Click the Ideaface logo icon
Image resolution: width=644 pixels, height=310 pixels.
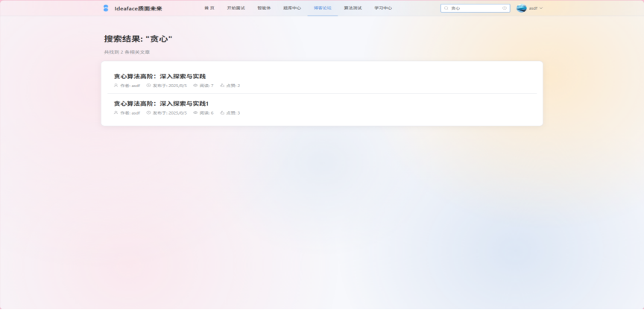(106, 8)
